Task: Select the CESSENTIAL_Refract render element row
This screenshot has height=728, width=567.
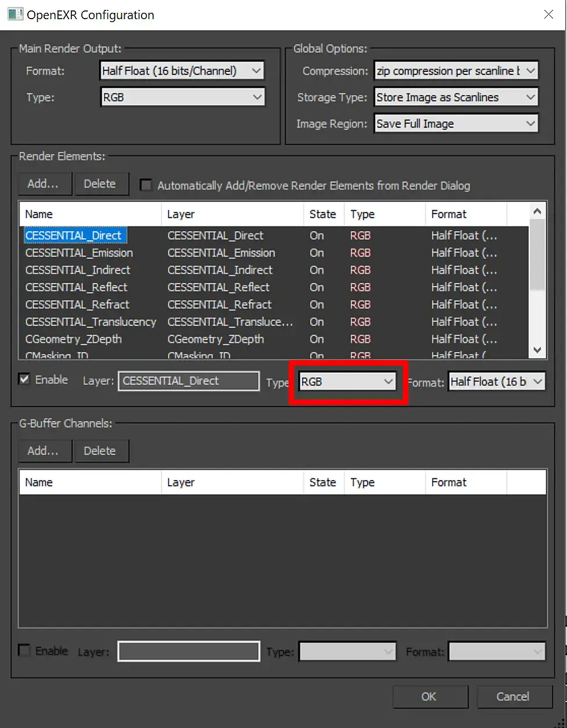Action: point(274,304)
